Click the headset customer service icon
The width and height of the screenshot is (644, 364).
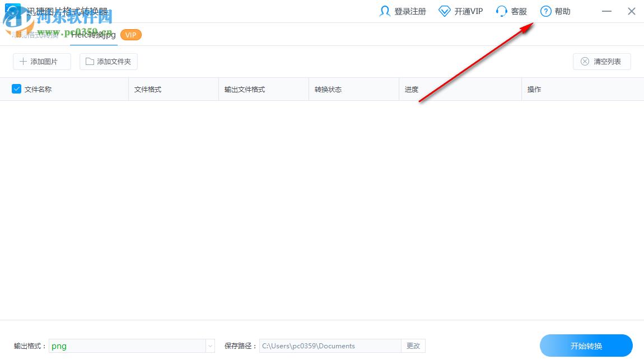click(501, 11)
